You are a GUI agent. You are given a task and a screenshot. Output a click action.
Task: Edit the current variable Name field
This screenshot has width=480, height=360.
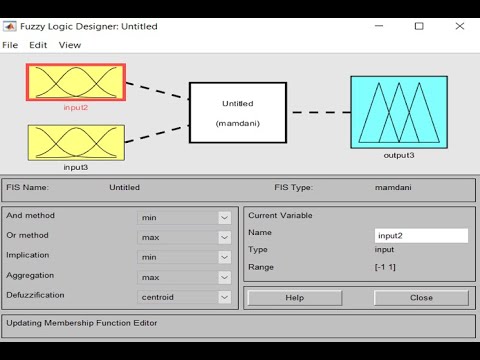(421, 236)
